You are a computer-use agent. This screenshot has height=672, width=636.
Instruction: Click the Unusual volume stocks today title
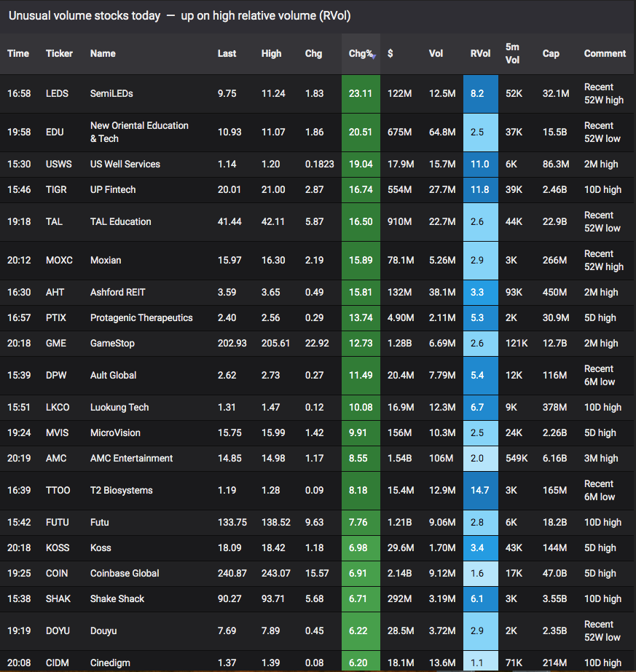85,16
